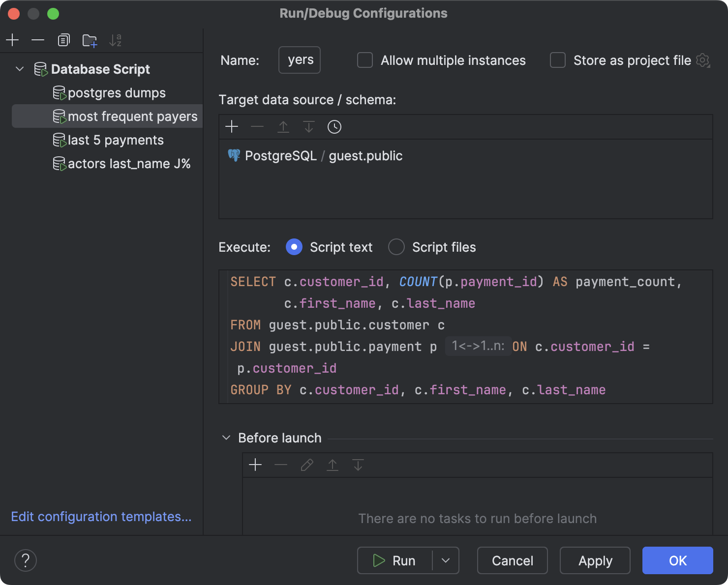Select the Script files radio option
728x585 pixels.
click(x=396, y=247)
